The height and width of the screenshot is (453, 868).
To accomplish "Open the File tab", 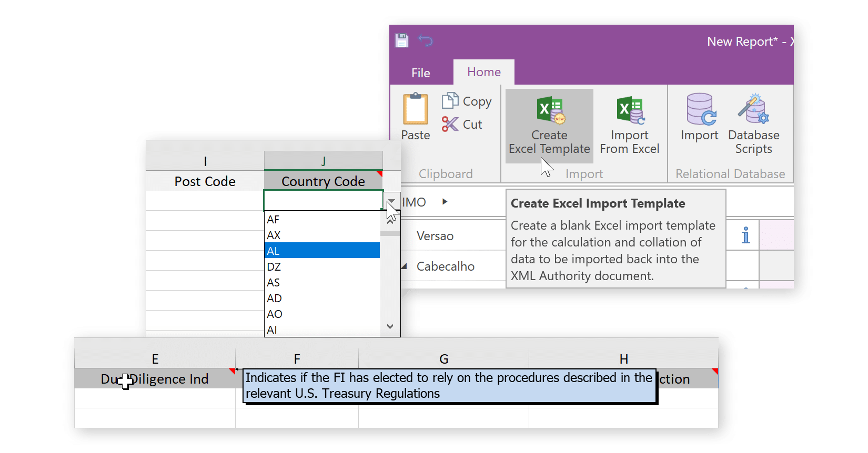I will point(421,73).
